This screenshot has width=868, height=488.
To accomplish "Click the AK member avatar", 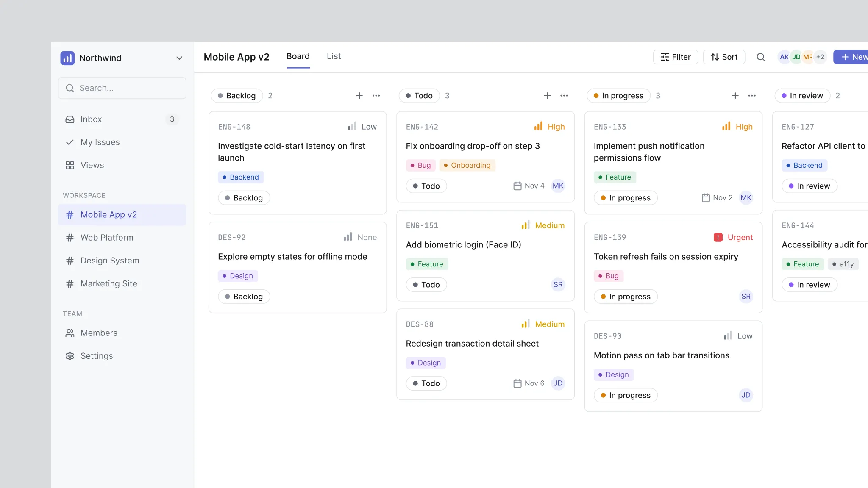I will coord(784,57).
